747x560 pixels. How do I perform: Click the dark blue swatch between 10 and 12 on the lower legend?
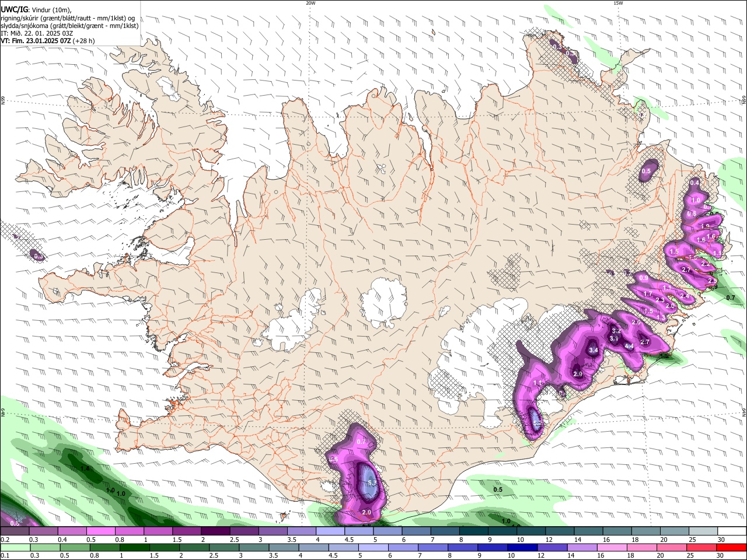521,548
